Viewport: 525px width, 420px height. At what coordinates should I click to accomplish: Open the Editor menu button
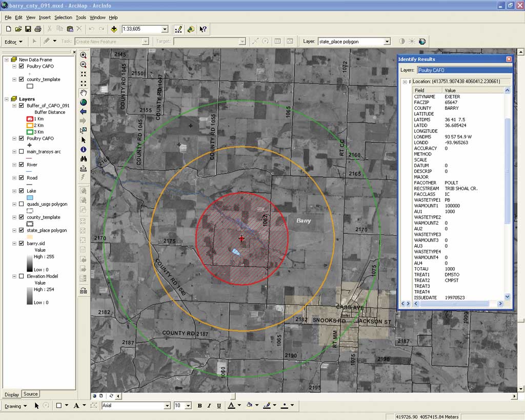coord(13,42)
